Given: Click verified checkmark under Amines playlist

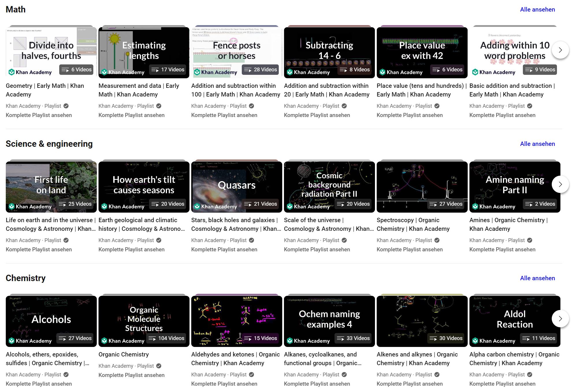Looking at the screenshot, I should pyautogui.click(x=530, y=240).
